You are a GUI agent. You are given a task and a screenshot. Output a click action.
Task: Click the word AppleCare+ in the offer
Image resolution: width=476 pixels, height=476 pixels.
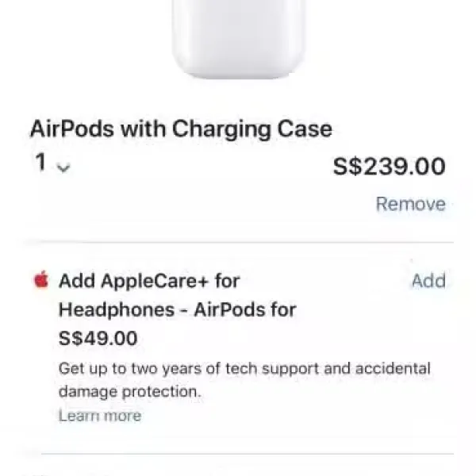[155, 281]
